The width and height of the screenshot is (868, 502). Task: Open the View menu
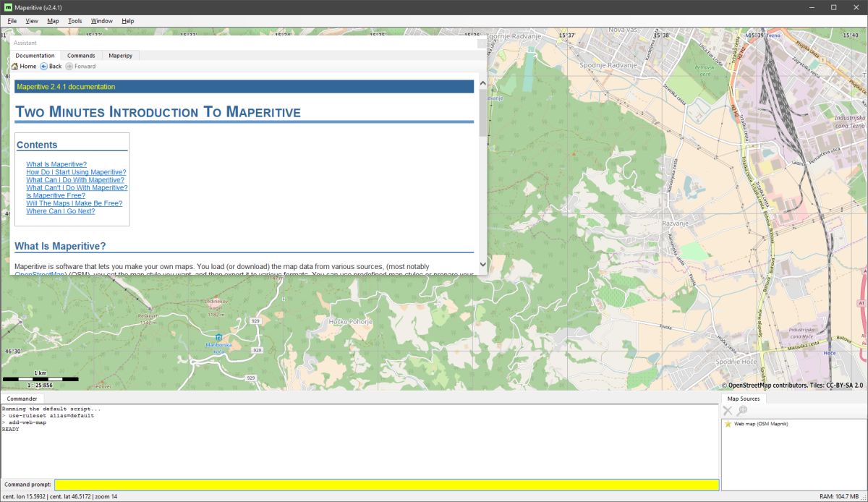(x=32, y=21)
